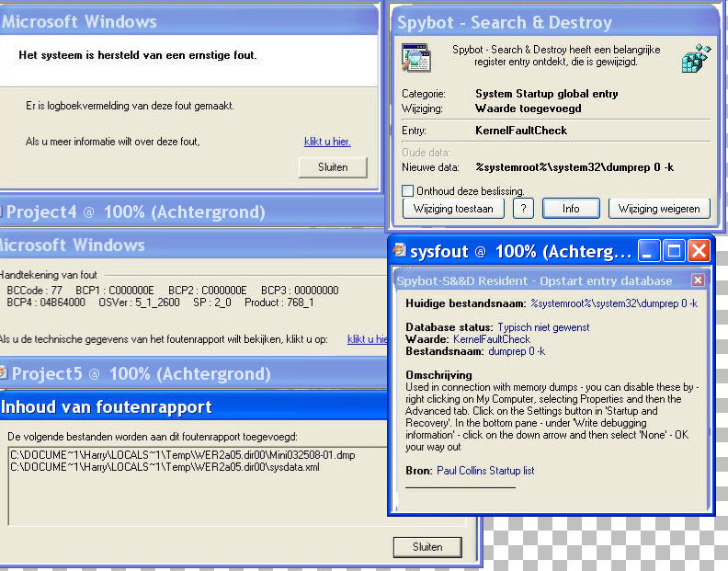Click the Omschrijving heading in Resident panel
The height and width of the screenshot is (571, 728).
(x=438, y=375)
